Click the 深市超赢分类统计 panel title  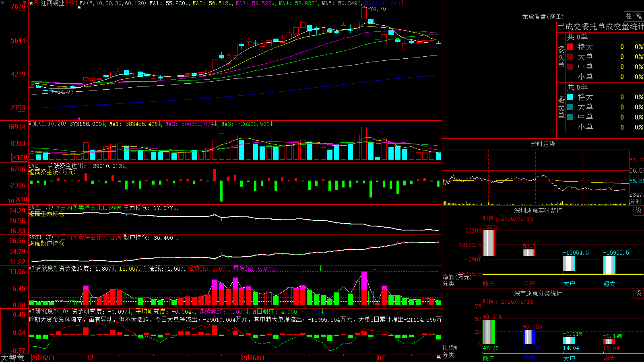(538, 293)
